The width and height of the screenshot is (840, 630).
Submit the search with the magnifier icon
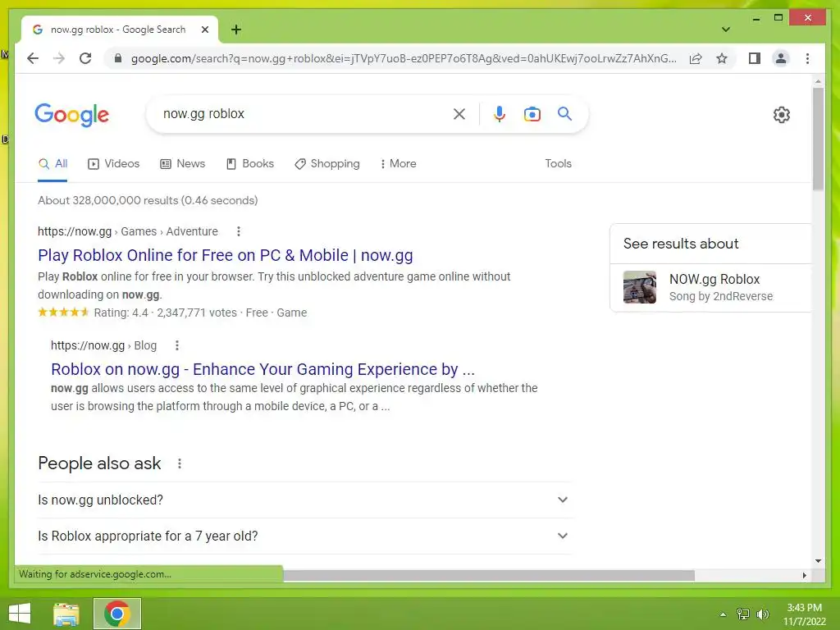564,113
